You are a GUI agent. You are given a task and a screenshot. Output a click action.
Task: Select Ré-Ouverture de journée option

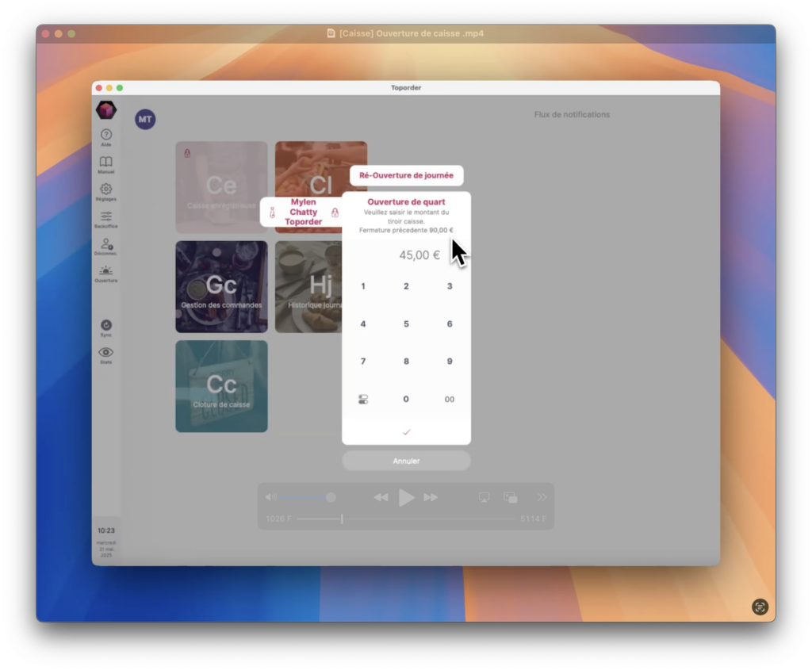click(x=406, y=175)
